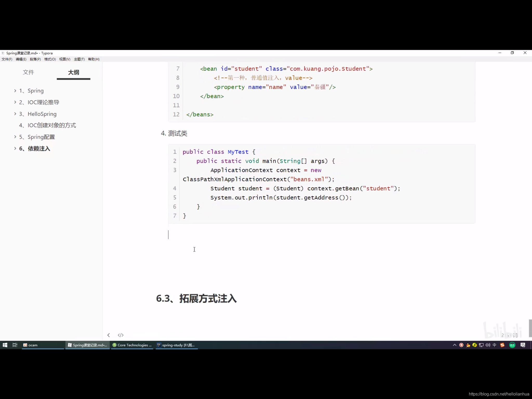Open the notification center icon
The image size is (532, 399).
coord(523,345)
